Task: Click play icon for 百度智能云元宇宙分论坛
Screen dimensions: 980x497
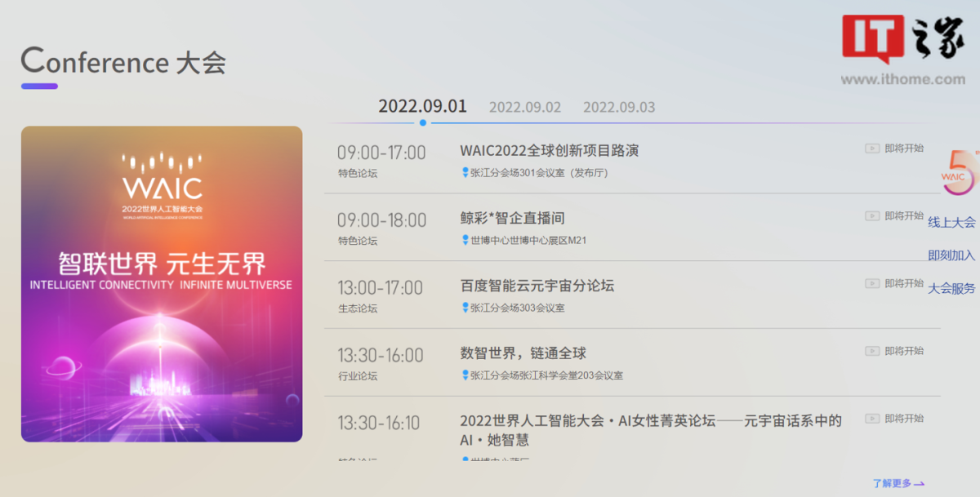Action: (x=872, y=284)
